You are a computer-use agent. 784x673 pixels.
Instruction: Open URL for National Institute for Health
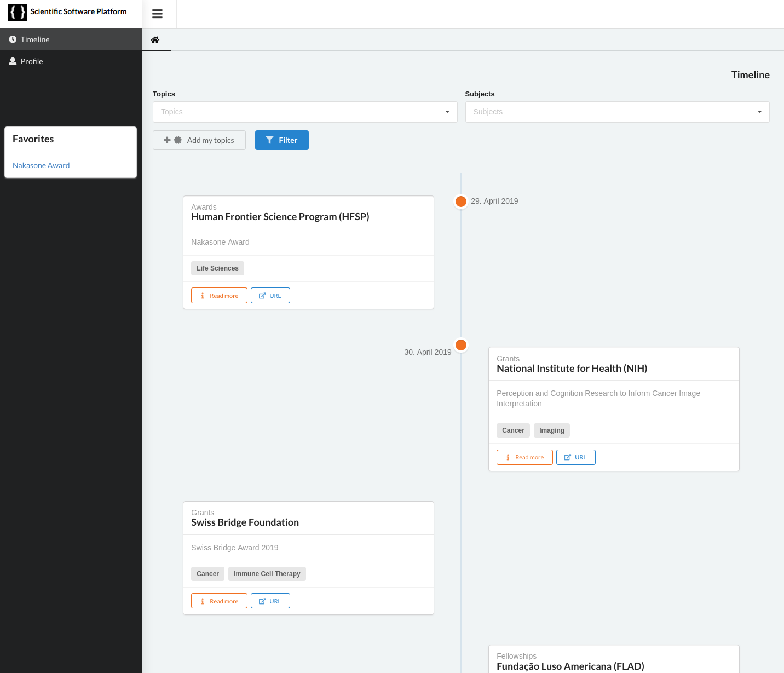click(576, 457)
